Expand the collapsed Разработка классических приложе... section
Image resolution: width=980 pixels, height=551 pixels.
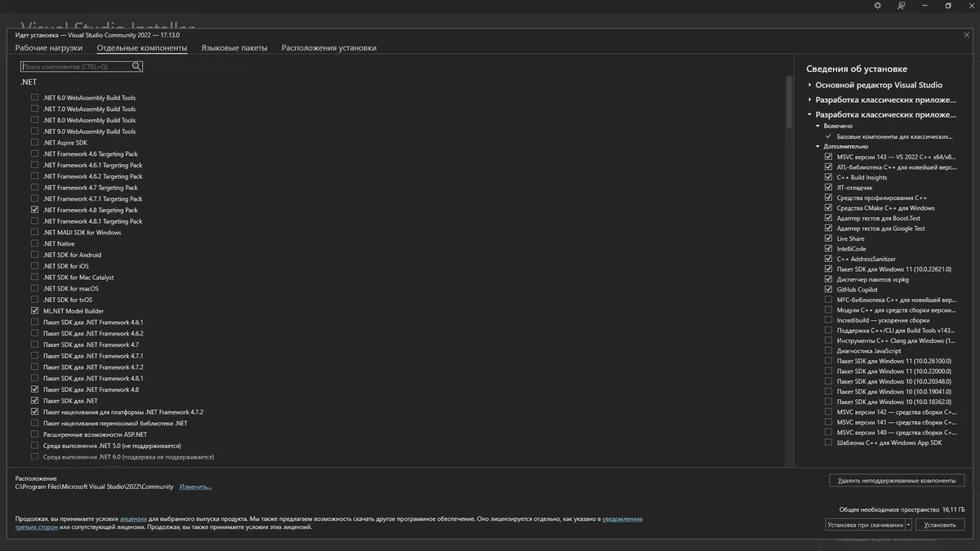810,100
